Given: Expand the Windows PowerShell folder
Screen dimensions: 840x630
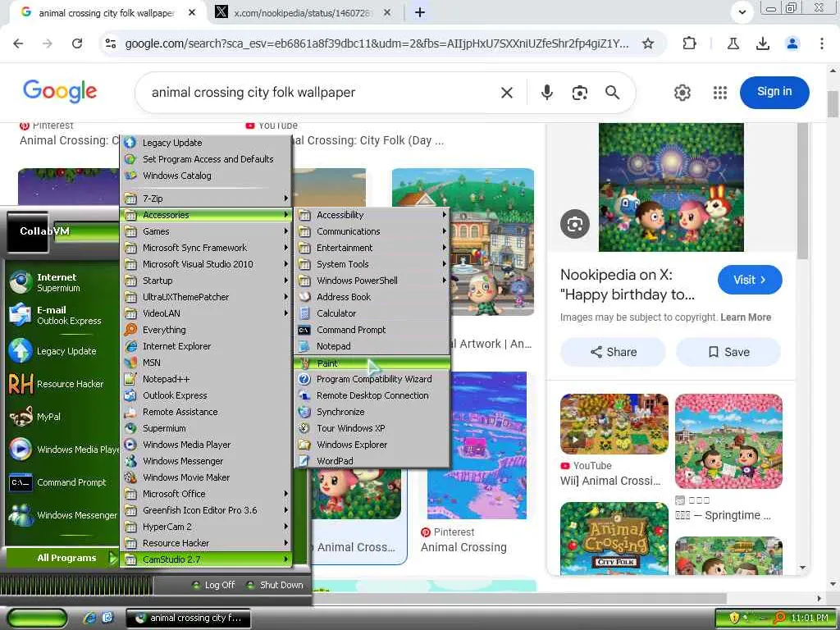Looking at the screenshot, I should pos(372,281).
